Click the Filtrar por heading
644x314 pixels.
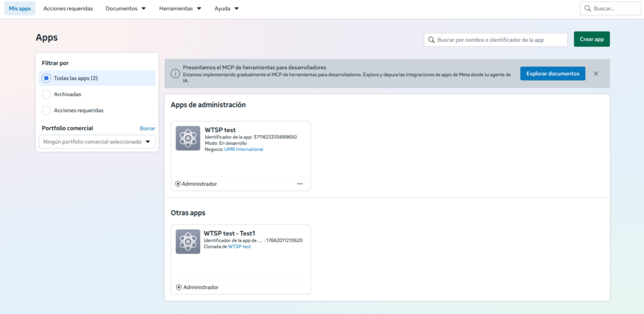coord(55,64)
